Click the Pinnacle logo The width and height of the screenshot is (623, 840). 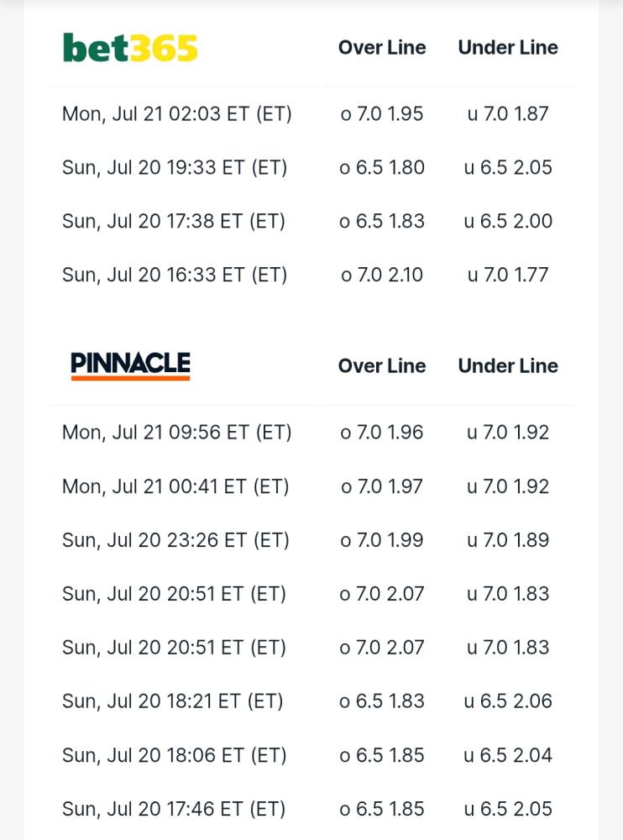pyautogui.click(x=130, y=366)
